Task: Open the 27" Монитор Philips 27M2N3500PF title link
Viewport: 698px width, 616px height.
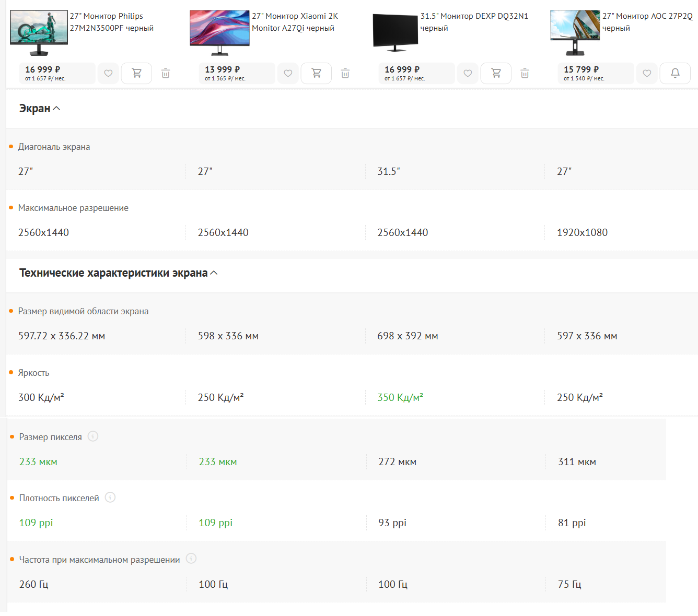Action: coord(112,22)
